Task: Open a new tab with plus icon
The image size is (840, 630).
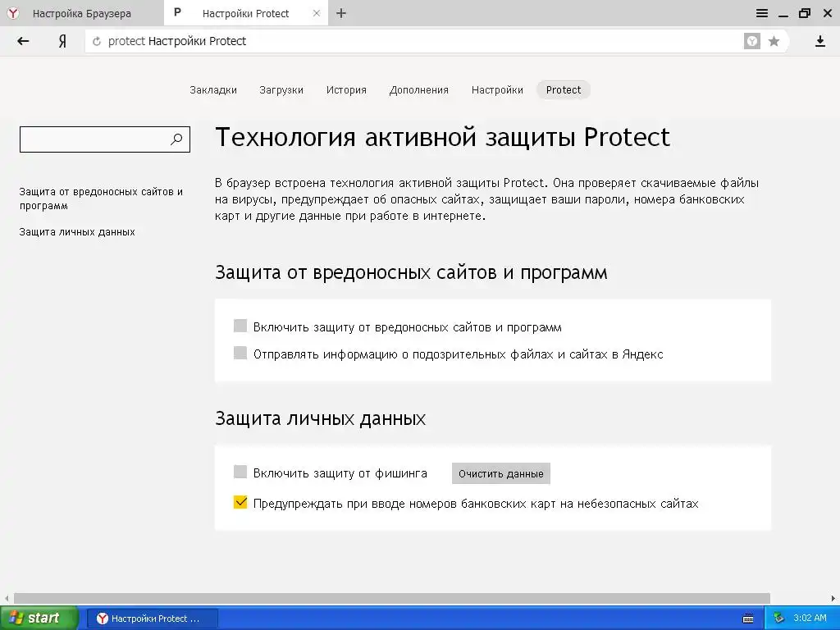Action: click(341, 13)
